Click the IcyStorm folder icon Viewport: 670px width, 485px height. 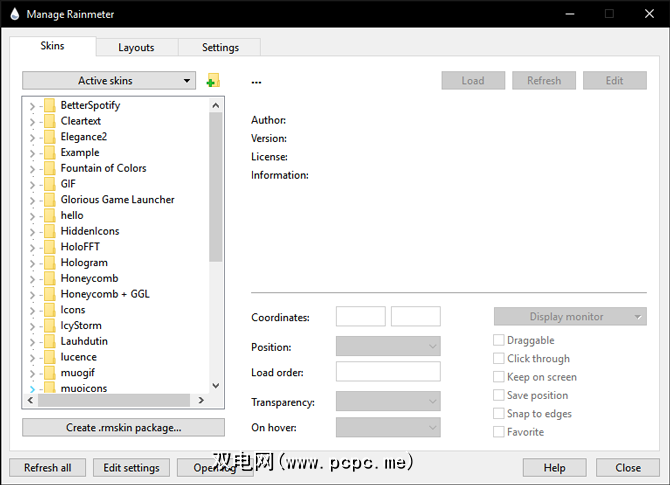(48, 325)
